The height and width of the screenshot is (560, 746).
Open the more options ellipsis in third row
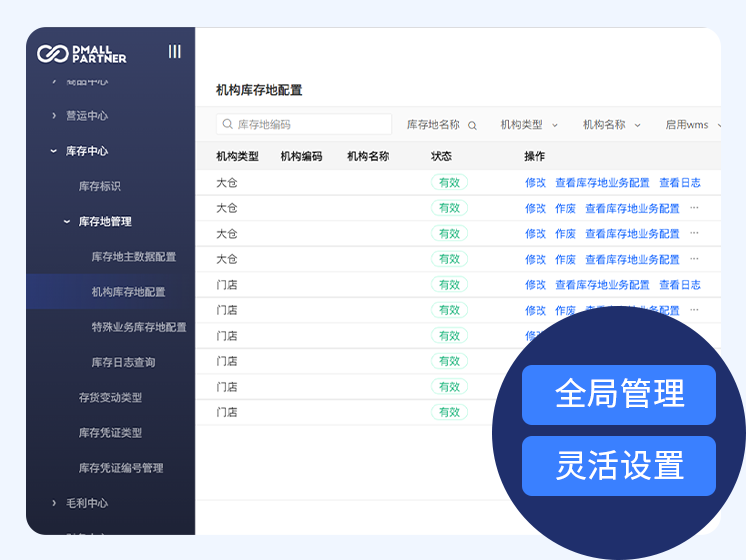[694, 234]
